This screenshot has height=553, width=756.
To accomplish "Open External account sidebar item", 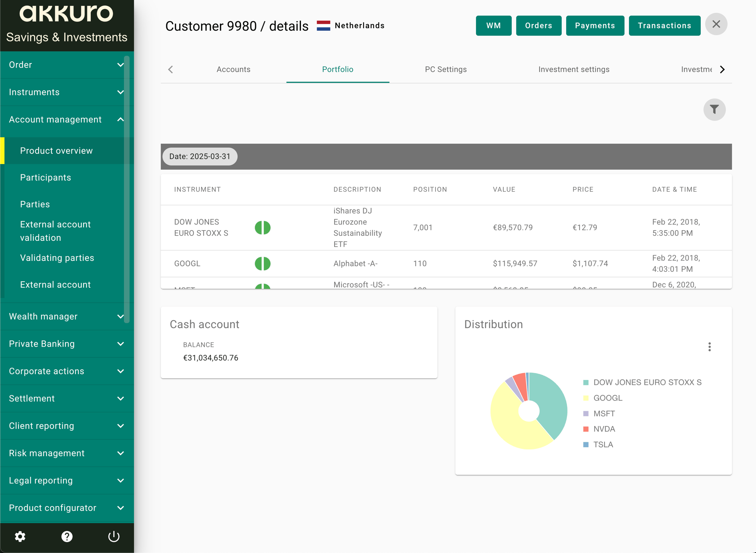I will click(67, 285).
